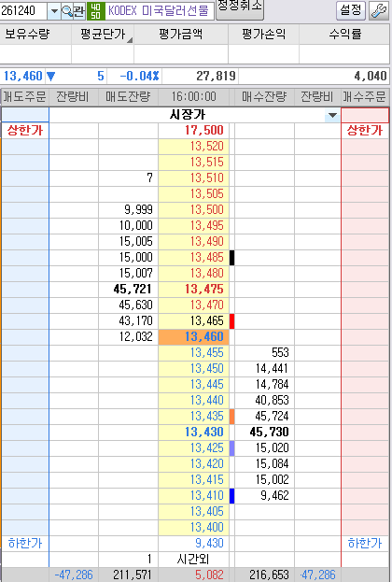Screen dimensions: 392x582
Task: Click the green 40/50 margin badge
Action: (96, 11)
